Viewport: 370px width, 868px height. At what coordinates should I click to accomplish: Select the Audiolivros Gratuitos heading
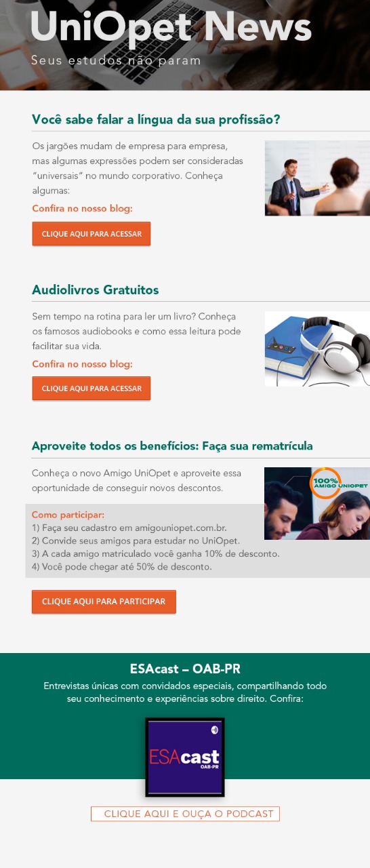pyautogui.click(x=95, y=290)
